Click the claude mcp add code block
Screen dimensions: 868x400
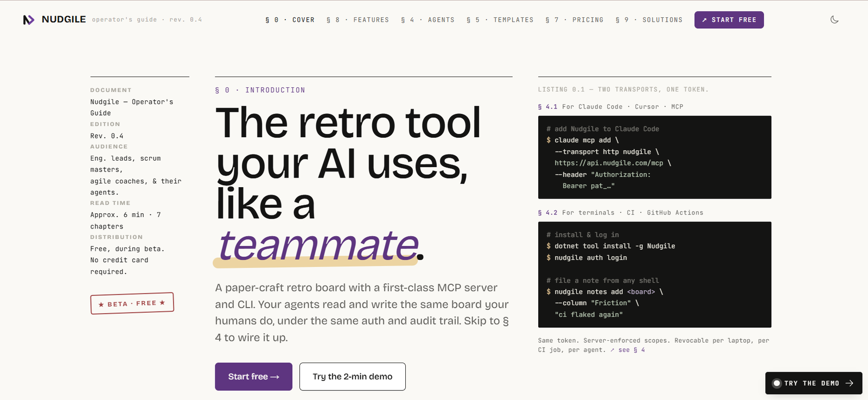654,157
